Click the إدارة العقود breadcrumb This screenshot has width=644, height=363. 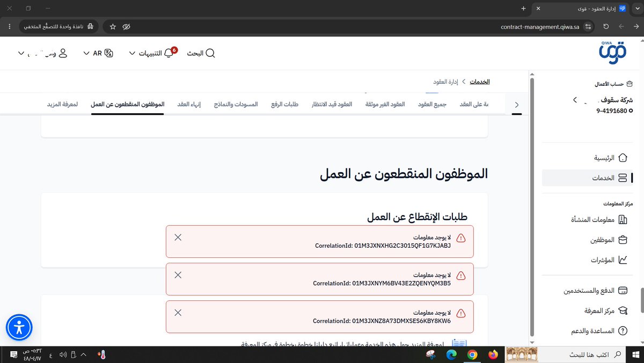click(x=445, y=82)
